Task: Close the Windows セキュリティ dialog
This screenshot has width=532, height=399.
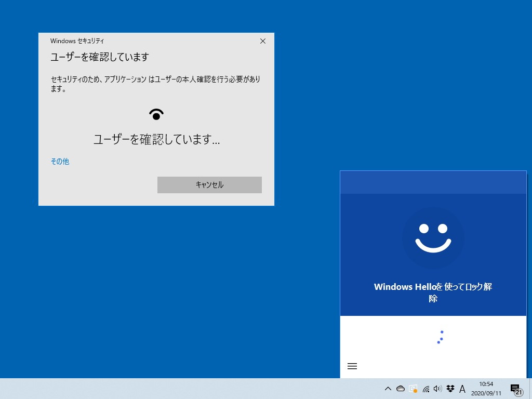Action: coord(263,41)
